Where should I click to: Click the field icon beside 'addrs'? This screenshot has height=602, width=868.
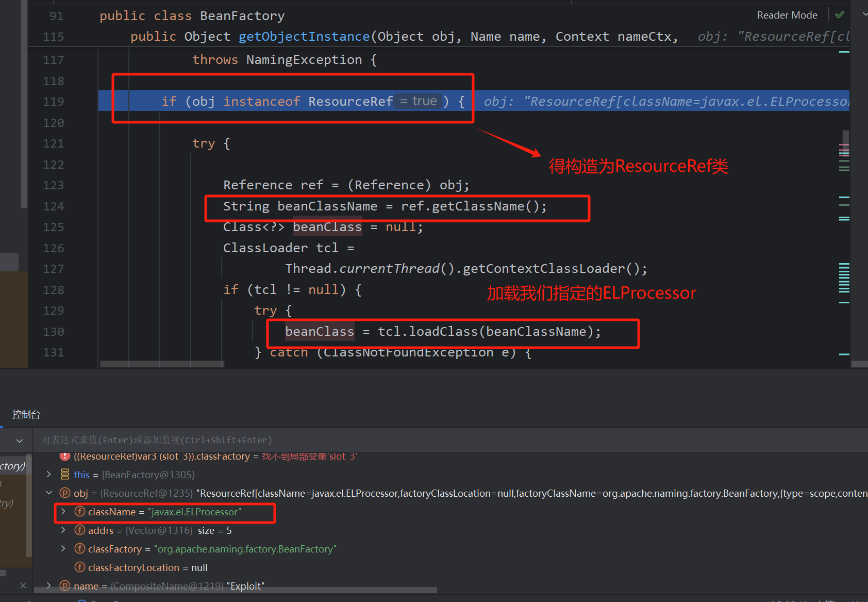click(80, 530)
